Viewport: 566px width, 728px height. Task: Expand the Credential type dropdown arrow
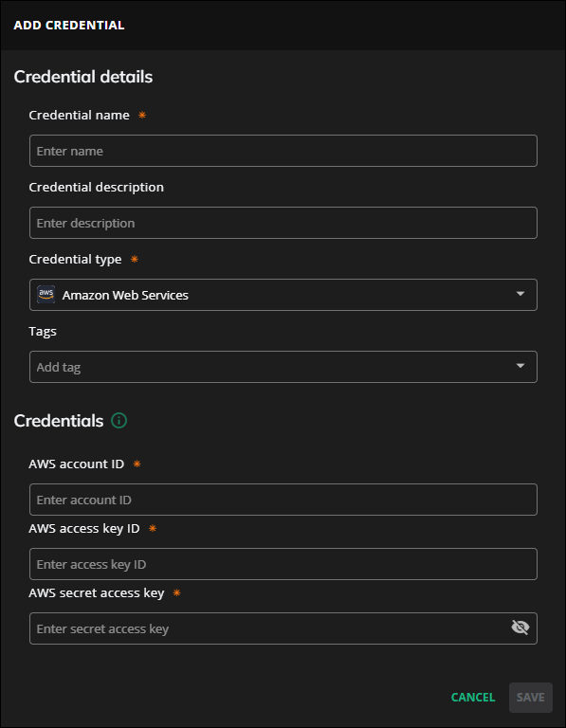(x=520, y=294)
